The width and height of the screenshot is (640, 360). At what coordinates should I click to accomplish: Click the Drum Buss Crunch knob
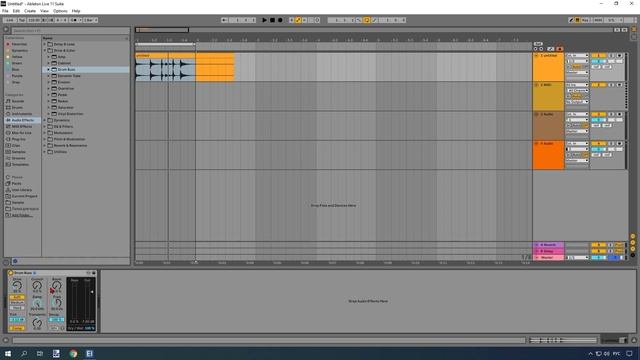pos(37,286)
